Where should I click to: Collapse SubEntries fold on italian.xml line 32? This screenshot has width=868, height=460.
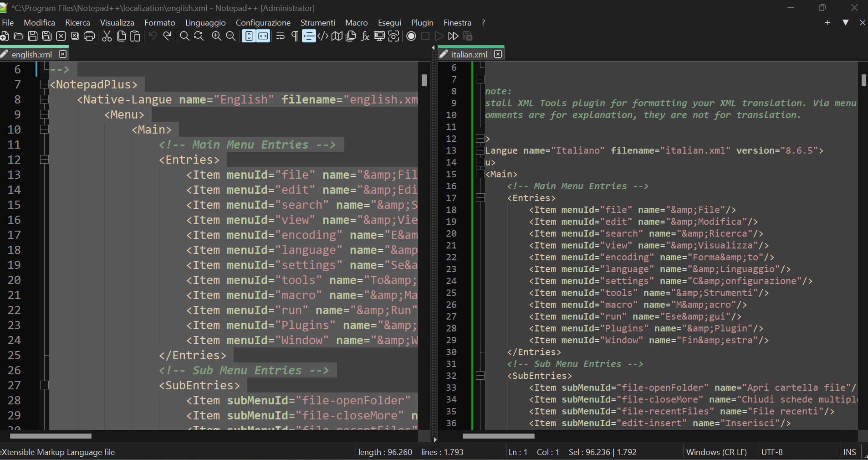[x=480, y=376]
